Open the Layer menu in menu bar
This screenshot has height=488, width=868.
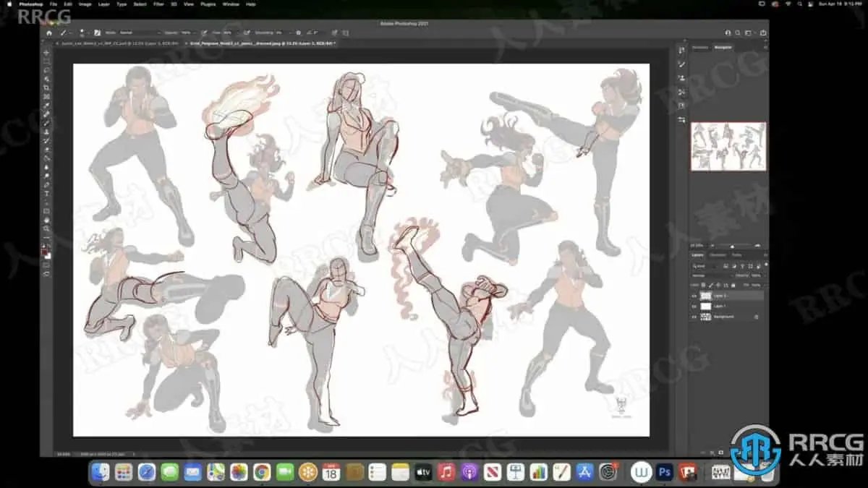[x=104, y=4]
